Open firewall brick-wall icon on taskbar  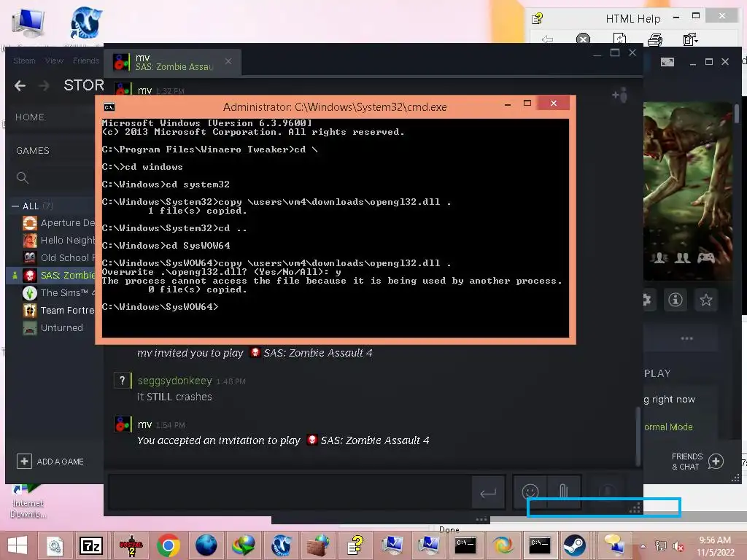tap(318, 545)
